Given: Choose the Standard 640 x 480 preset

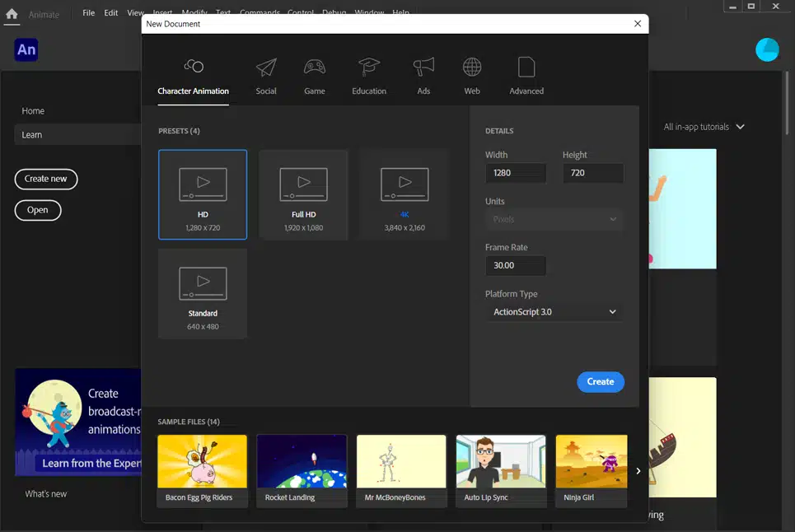Looking at the screenshot, I should [x=203, y=293].
